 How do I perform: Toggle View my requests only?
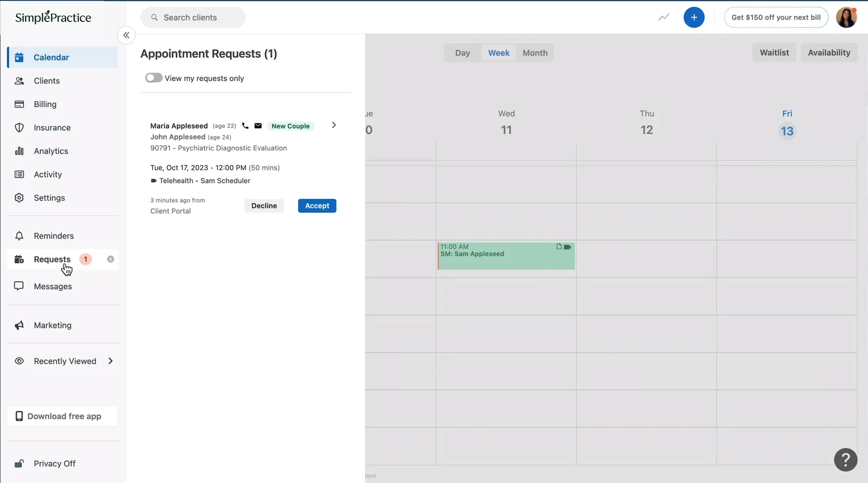(x=153, y=77)
